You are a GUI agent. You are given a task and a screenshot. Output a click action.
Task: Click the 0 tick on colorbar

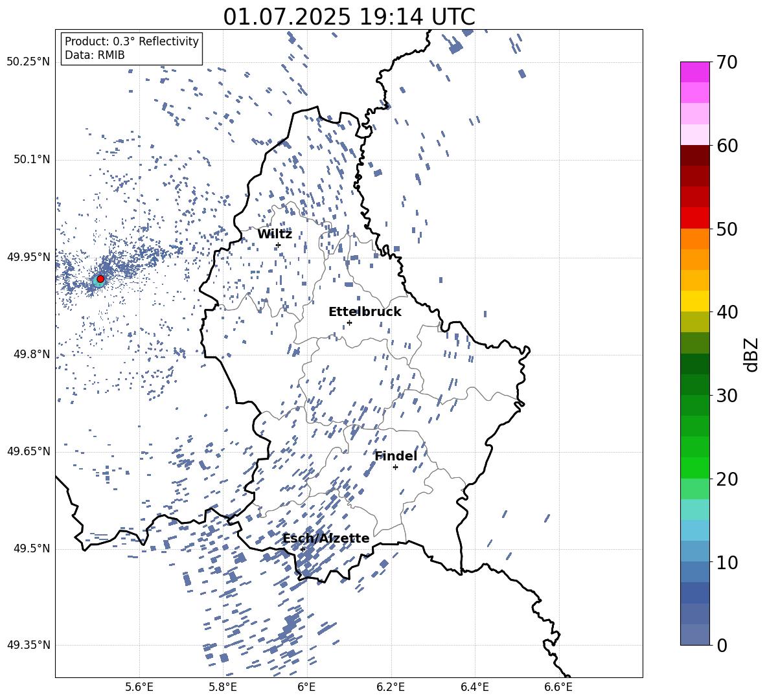point(722,645)
